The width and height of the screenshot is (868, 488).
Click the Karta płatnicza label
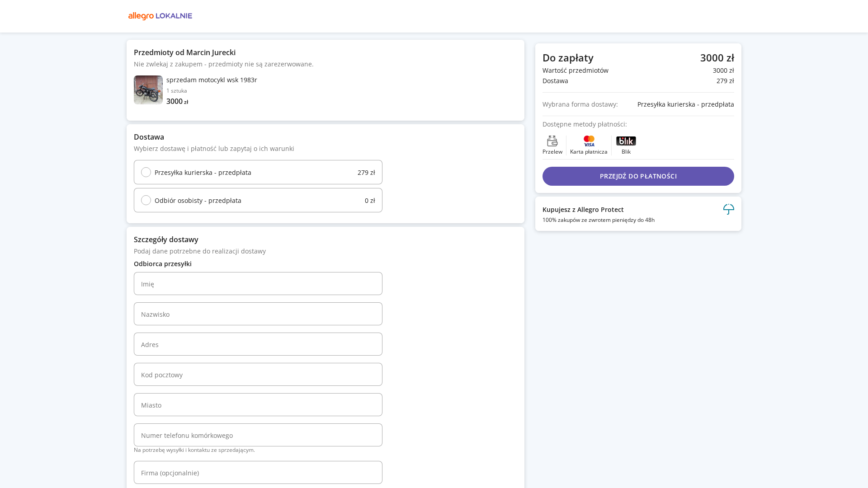589,152
